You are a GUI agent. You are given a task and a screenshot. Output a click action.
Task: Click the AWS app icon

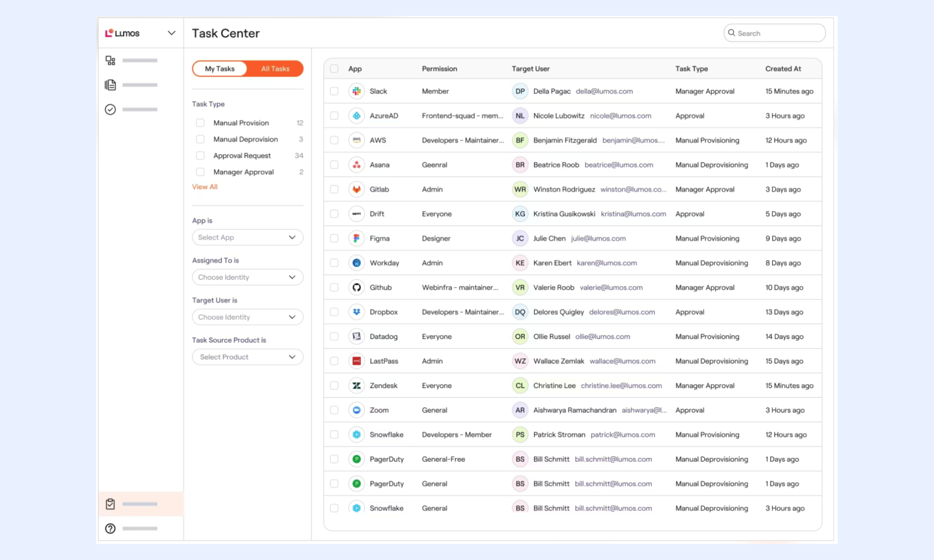[x=357, y=140]
